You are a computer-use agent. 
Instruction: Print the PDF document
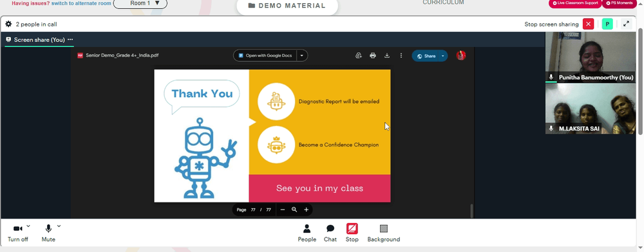(x=372, y=56)
